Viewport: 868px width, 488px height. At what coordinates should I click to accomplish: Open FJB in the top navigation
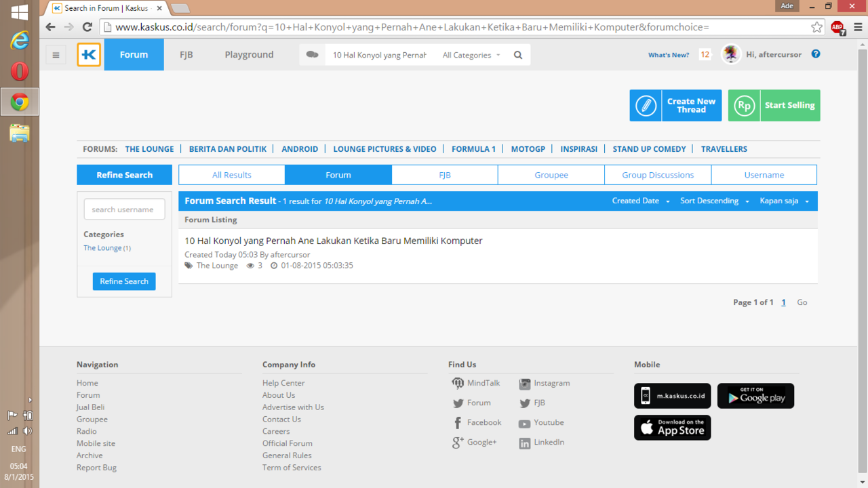point(186,55)
